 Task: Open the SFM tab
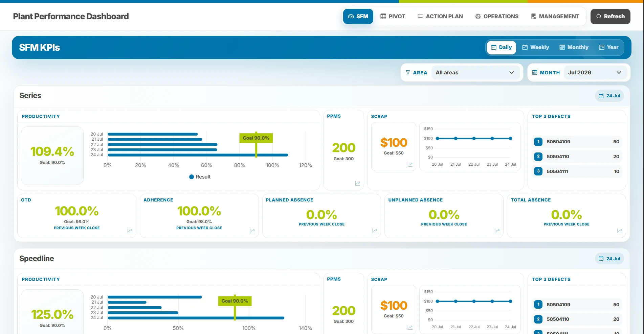pyautogui.click(x=358, y=16)
